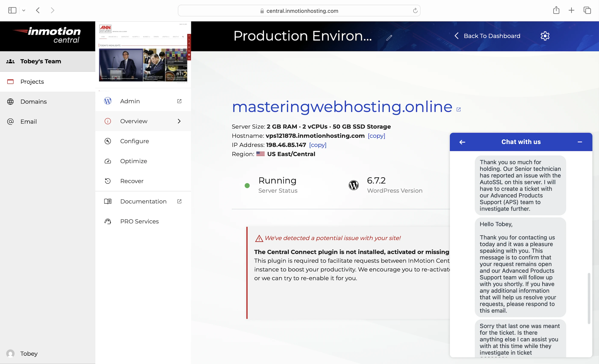This screenshot has height=364, width=599.
Task: Toggle the browser sidebar panel
Action: pos(12,10)
